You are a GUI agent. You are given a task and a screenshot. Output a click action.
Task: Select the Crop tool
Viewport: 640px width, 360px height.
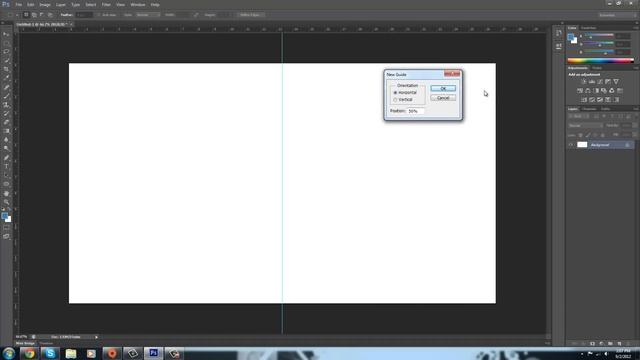6,69
